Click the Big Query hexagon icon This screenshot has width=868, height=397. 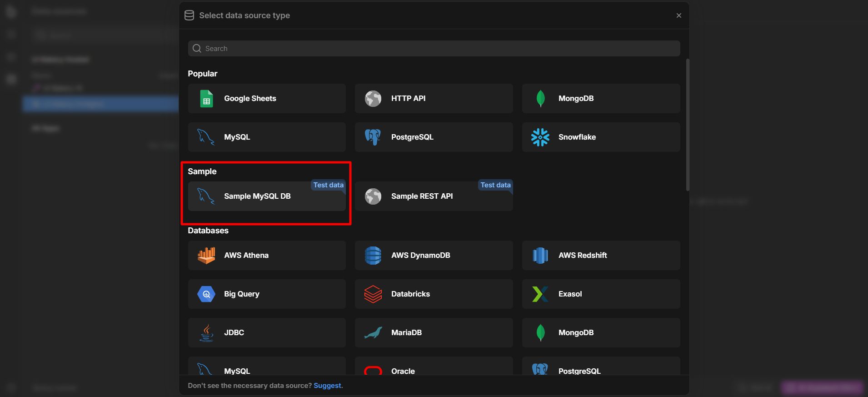206,294
